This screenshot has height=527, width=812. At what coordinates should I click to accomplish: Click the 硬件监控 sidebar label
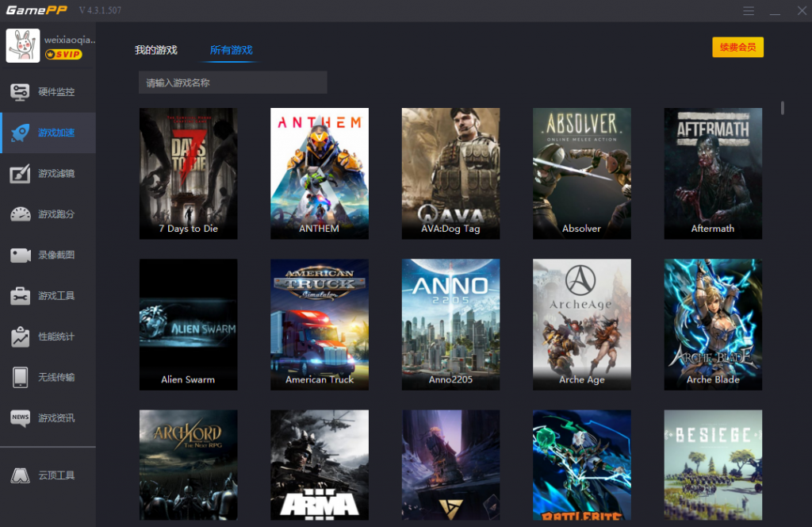pyautogui.click(x=56, y=92)
